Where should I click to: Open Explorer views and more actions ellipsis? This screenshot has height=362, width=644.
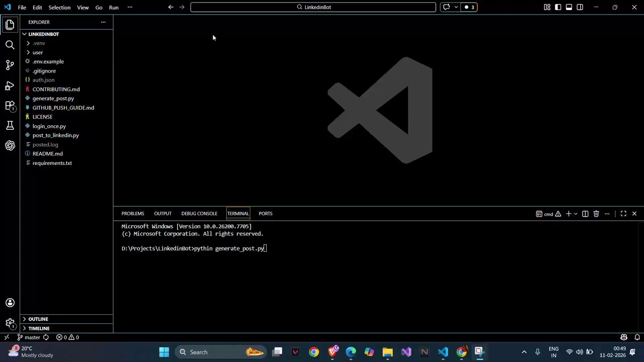pos(103,22)
